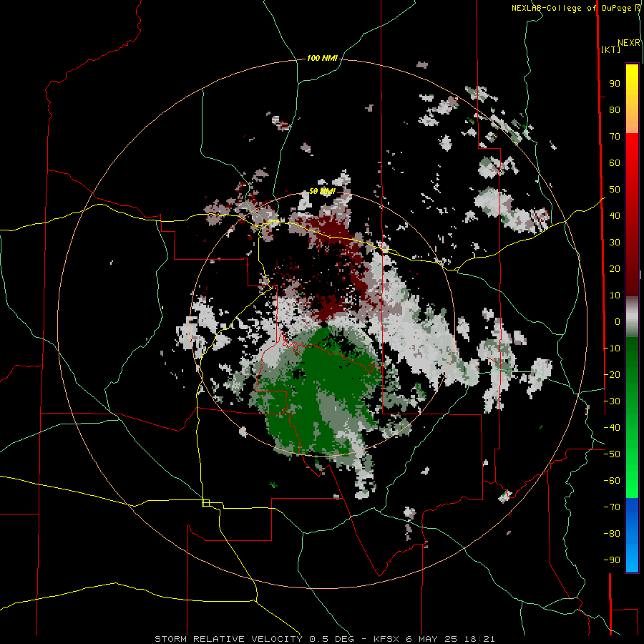Click the gray zero-velocity segment of the color bar
The width and height of the screenshot is (644, 644).
click(x=632, y=317)
